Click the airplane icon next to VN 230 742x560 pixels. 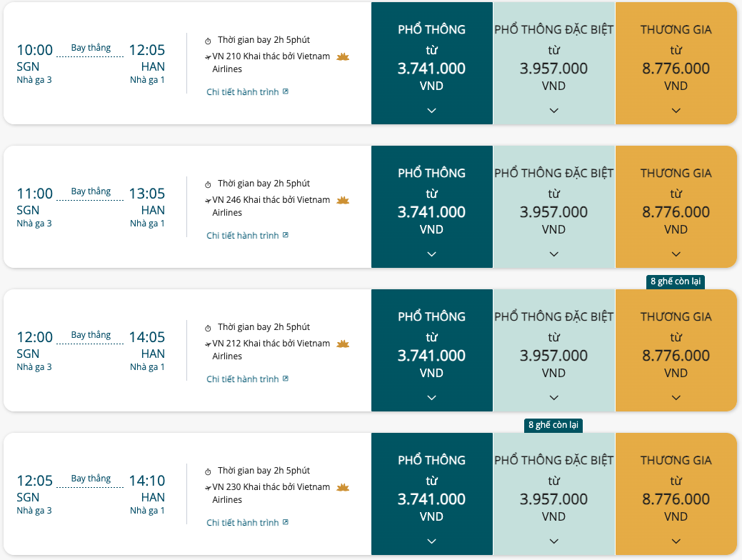point(208,487)
